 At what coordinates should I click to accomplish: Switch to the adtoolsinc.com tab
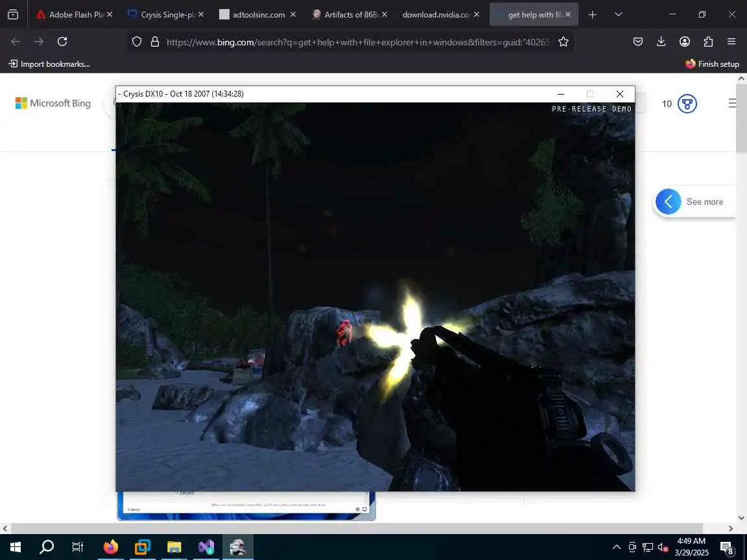tap(257, 15)
